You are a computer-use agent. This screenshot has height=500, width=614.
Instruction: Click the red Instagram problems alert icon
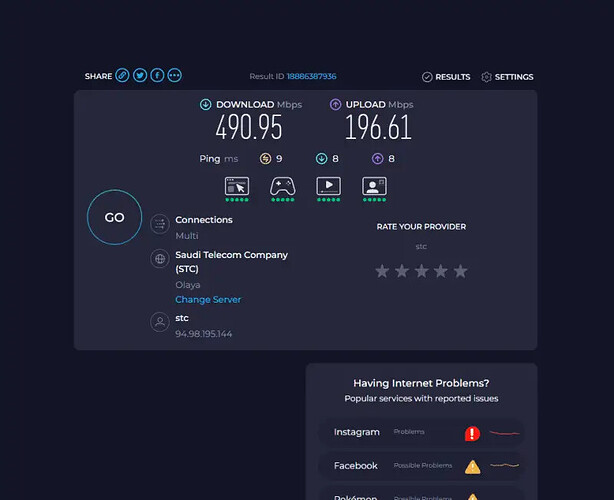point(472,434)
